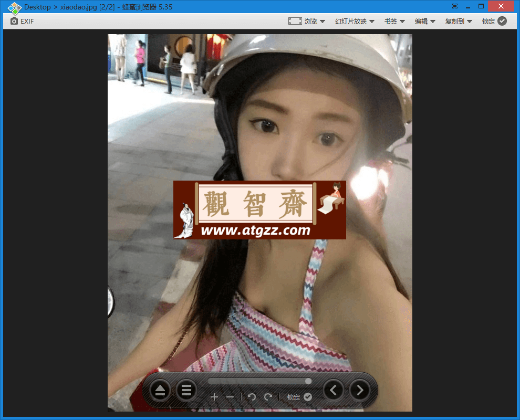The width and height of the screenshot is (520, 420).
Task: Expand the 书签 dropdown arrow
Action: (x=402, y=22)
